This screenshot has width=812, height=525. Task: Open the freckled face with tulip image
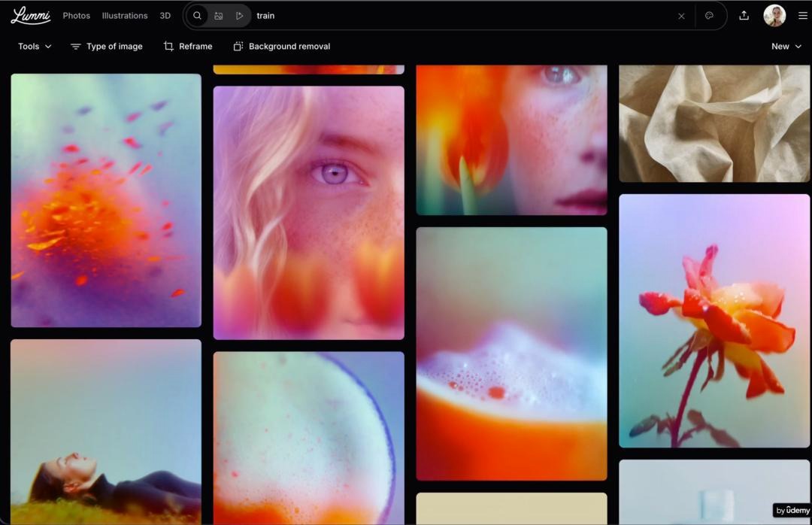pyautogui.click(x=512, y=139)
